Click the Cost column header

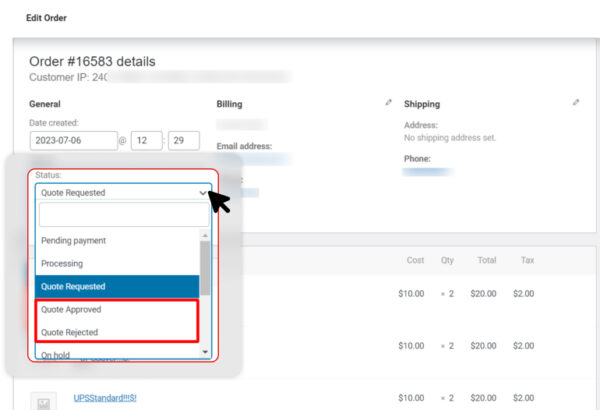pyautogui.click(x=415, y=260)
